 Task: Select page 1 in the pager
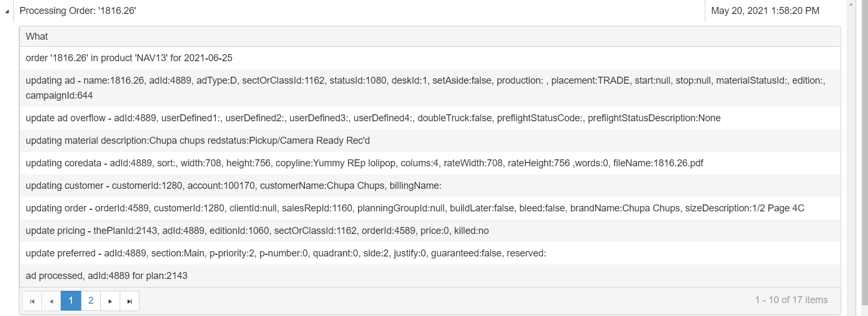(71, 301)
